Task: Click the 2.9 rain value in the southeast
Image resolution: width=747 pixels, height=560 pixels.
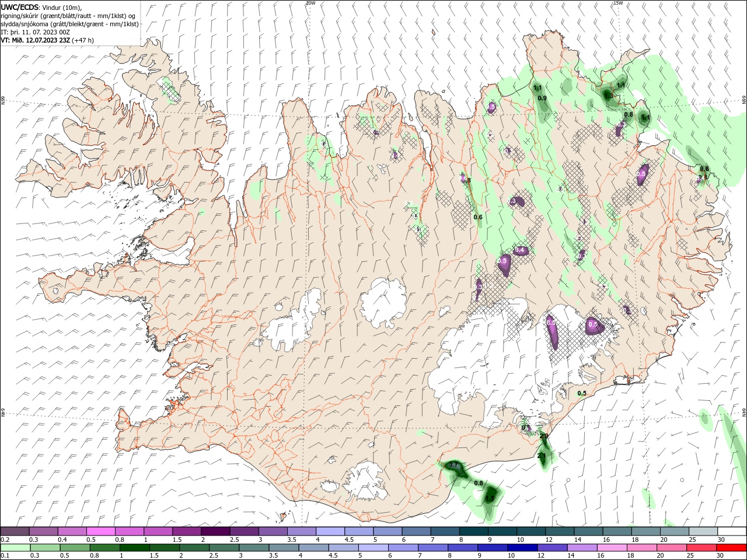Action: point(544,436)
